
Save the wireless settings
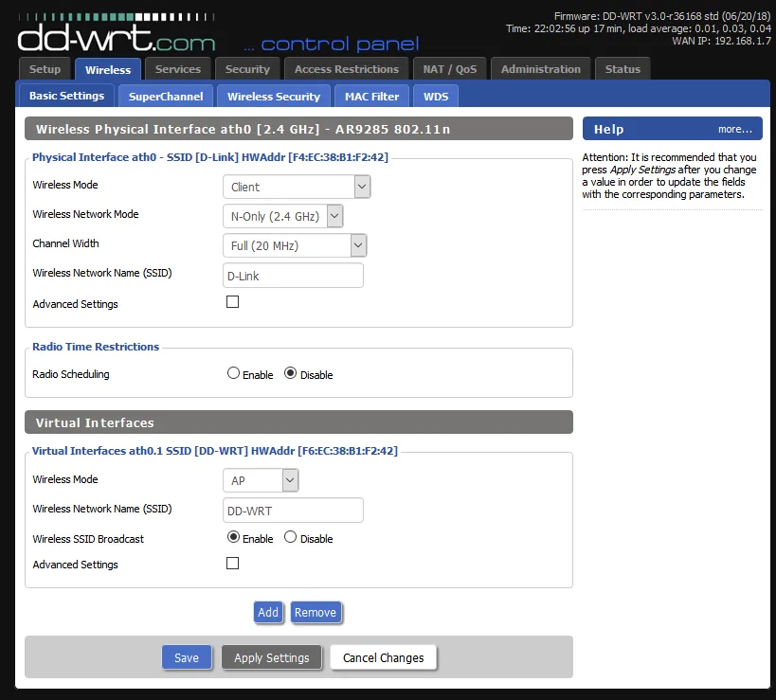pyautogui.click(x=187, y=656)
